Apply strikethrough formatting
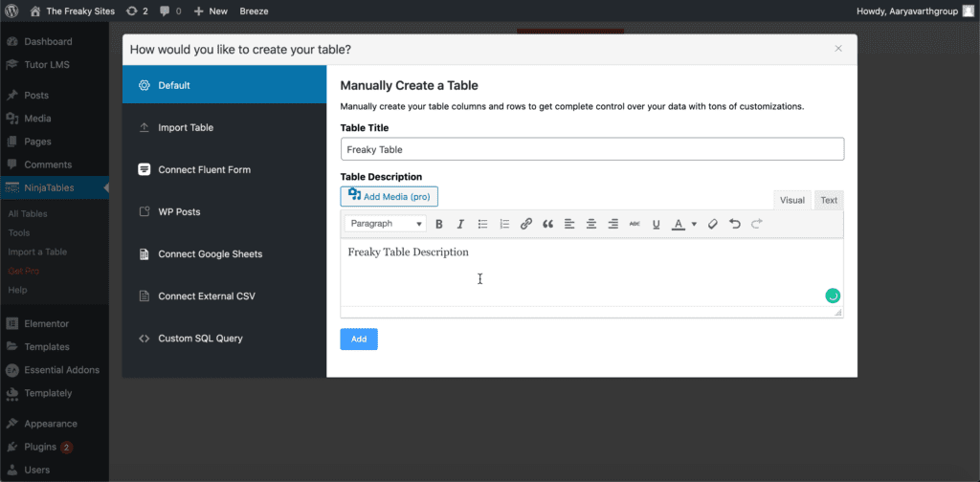 click(635, 224)
